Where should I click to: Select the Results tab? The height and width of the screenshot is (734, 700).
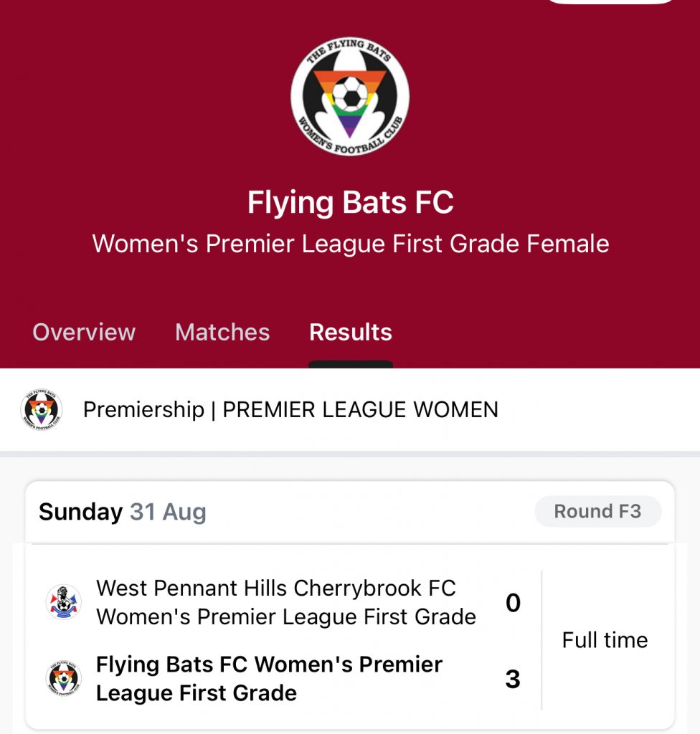tap(351, 332)
